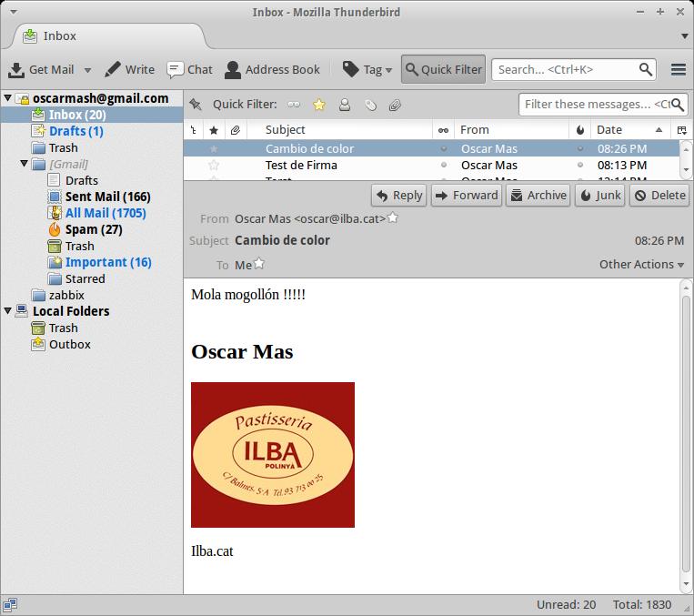Click the thread column header icon

click(x=194, y=130)
